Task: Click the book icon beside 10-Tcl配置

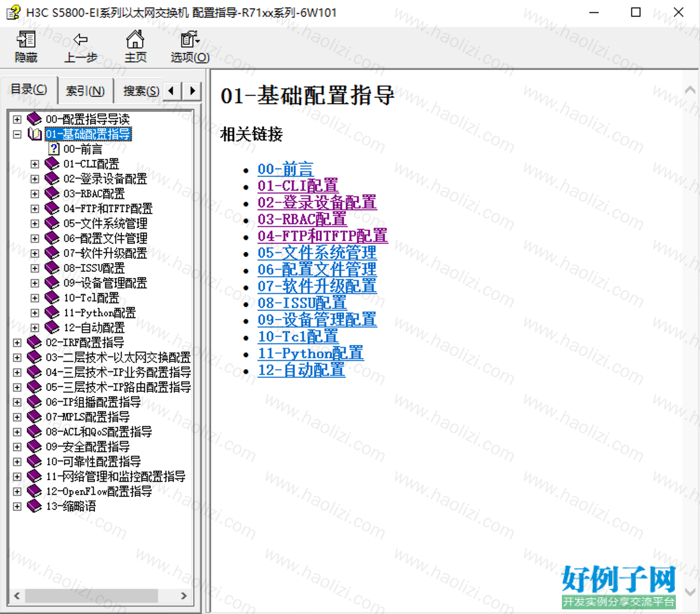Action: (x=52, y=298)
